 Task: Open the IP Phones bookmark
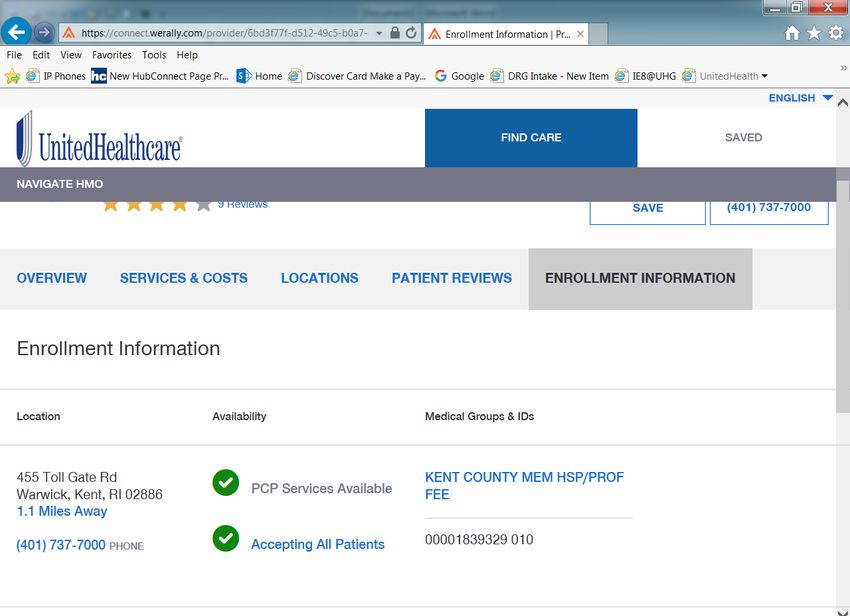click(x=56, y=76)
